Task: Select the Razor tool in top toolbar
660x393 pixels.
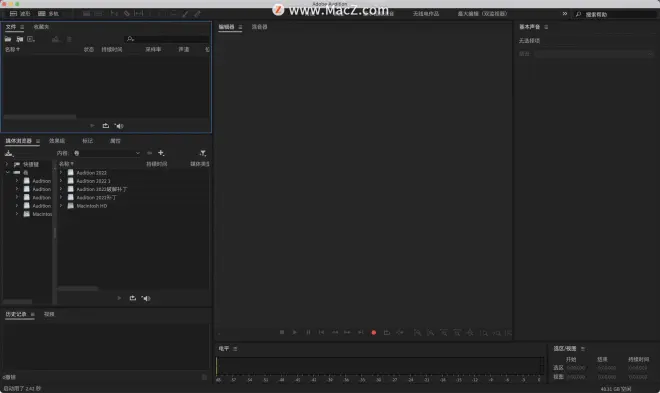Action: click(127, 14)
